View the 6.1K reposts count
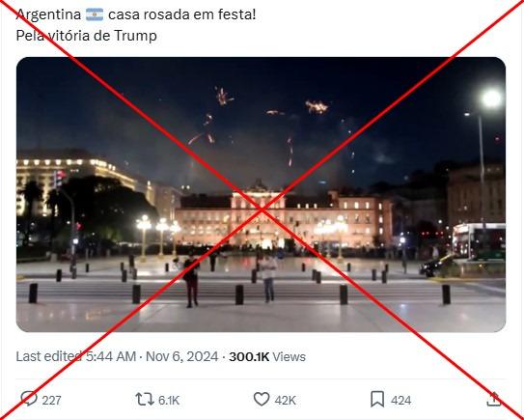Viewport: 524px width, 420px height. point(169,401)
